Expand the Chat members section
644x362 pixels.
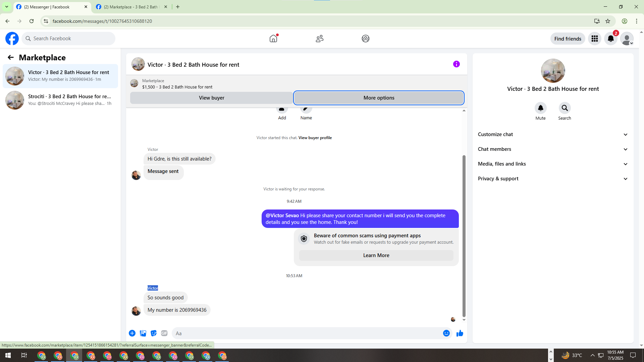point(552,149)
